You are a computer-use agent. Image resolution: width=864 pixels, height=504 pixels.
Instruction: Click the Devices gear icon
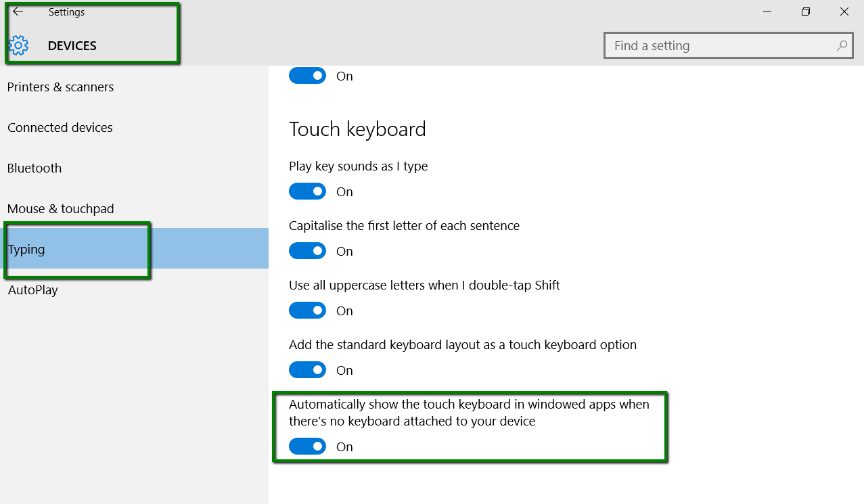click(x=18, y=45)
